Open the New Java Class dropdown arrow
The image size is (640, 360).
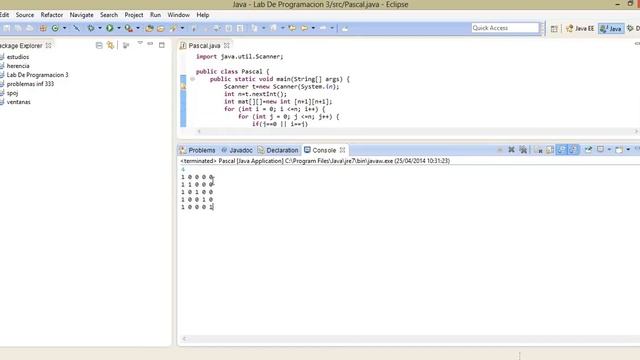pyautogui.click(x=64, y=28)
